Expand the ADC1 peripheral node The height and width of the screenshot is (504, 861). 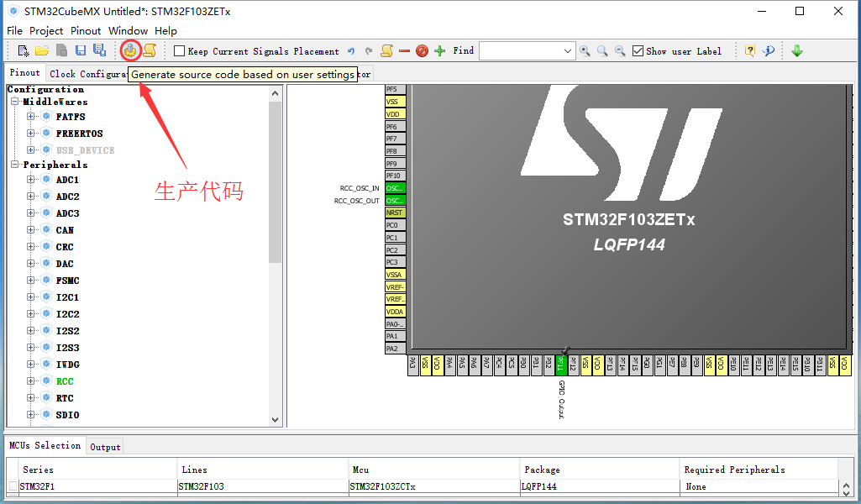[x=31, y=180]
